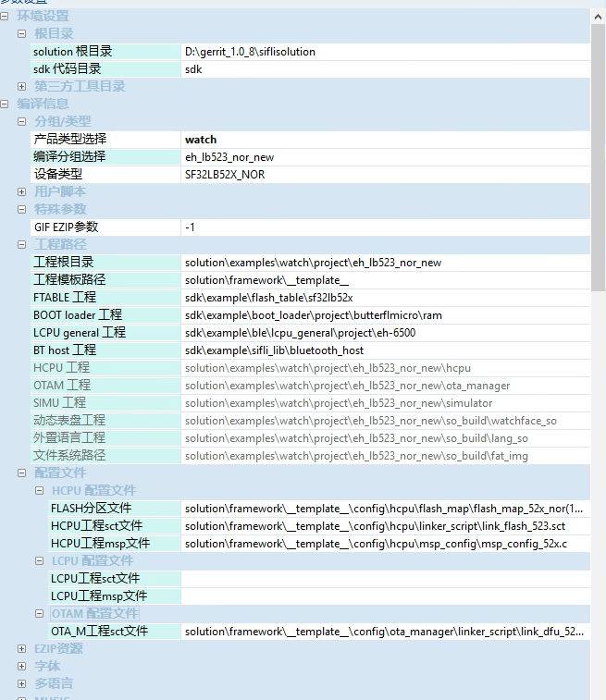606x700 pixels.
Task: Expand the 字体 group
Action: (21, 666)
